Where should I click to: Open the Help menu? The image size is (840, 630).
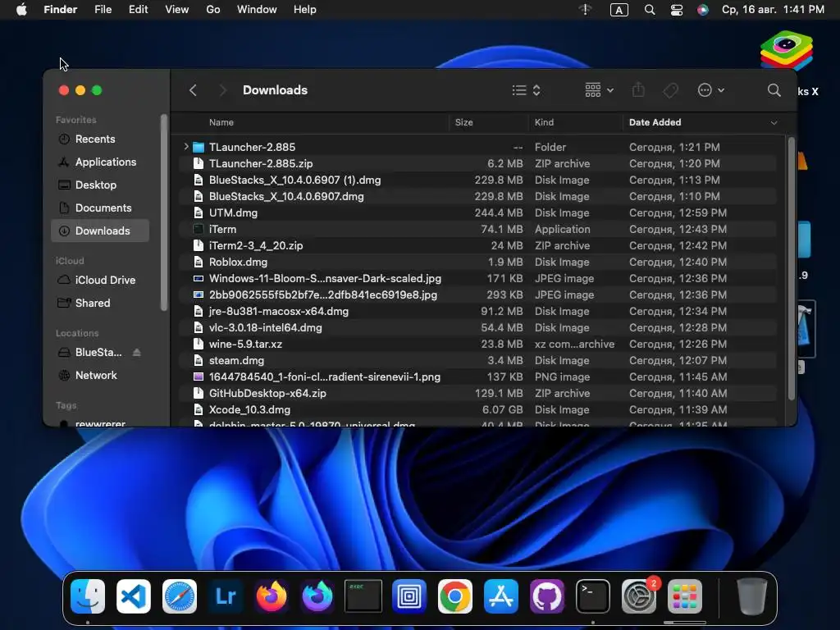tap(305, 10)
